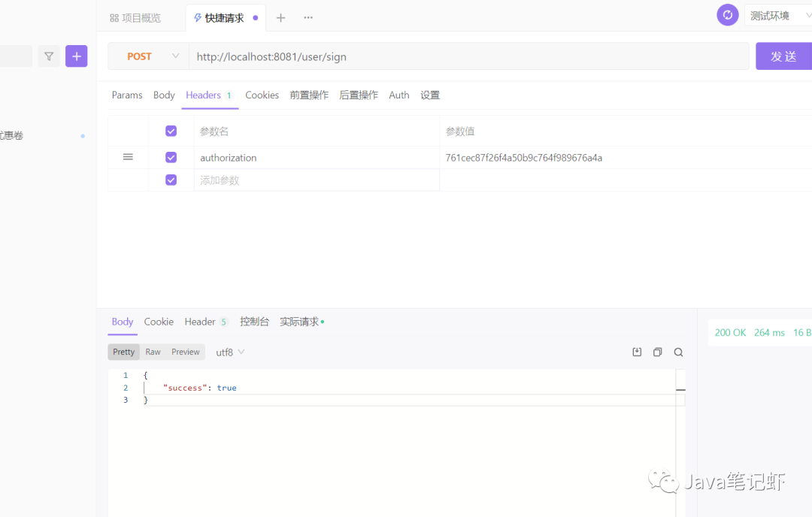
Task: Click the filter funnel icon in sidebar
Action: [48, 56]
